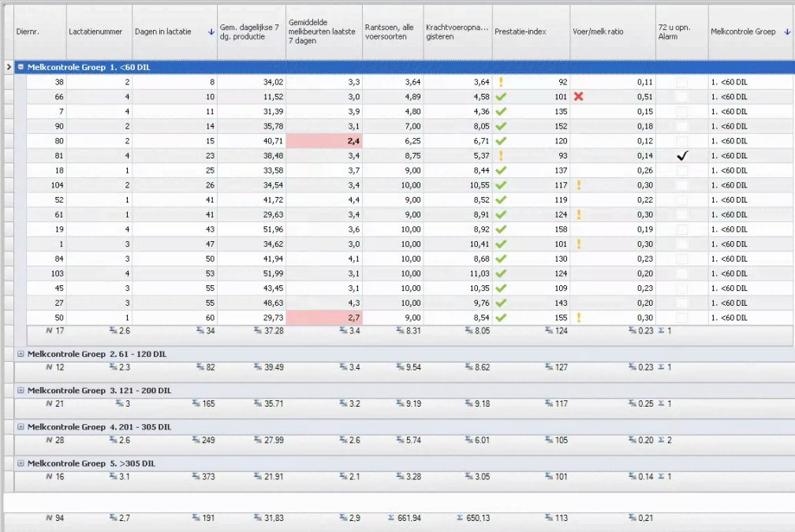The image size is (795, 532).
Task: Check 72 u opn. Alarm for animal 90
Action: click(x=682, y=126)
